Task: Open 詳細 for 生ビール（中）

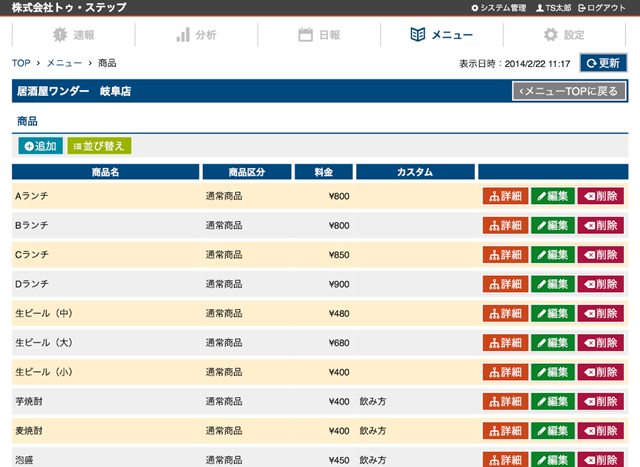Action: click(x=504, y=314)
